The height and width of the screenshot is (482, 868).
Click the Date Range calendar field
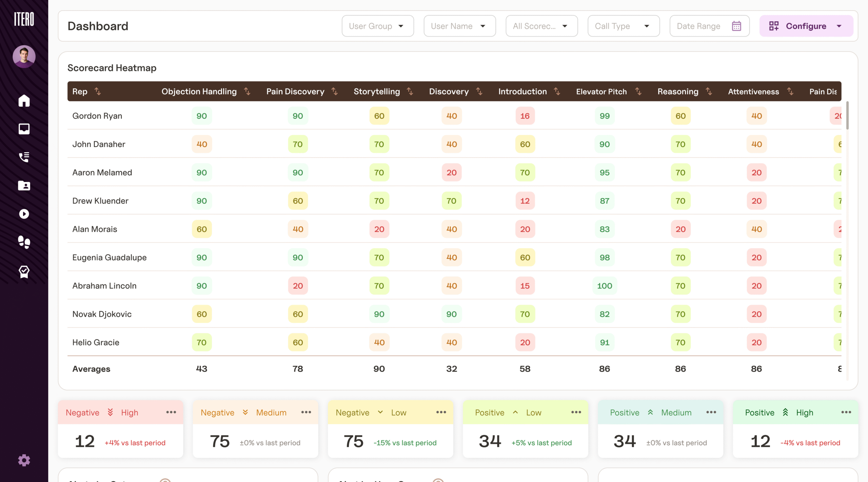click(x=709, y=26)
